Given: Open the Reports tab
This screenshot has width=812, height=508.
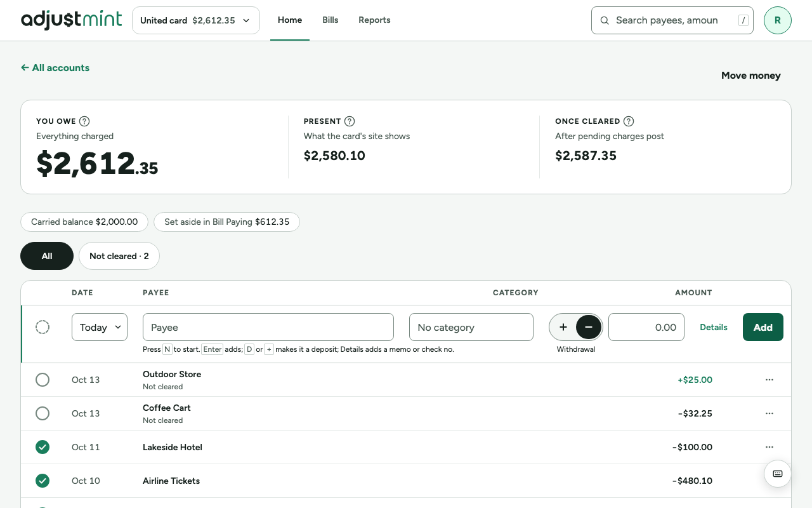Looking at the screenshot, I should tap(374, 20).
